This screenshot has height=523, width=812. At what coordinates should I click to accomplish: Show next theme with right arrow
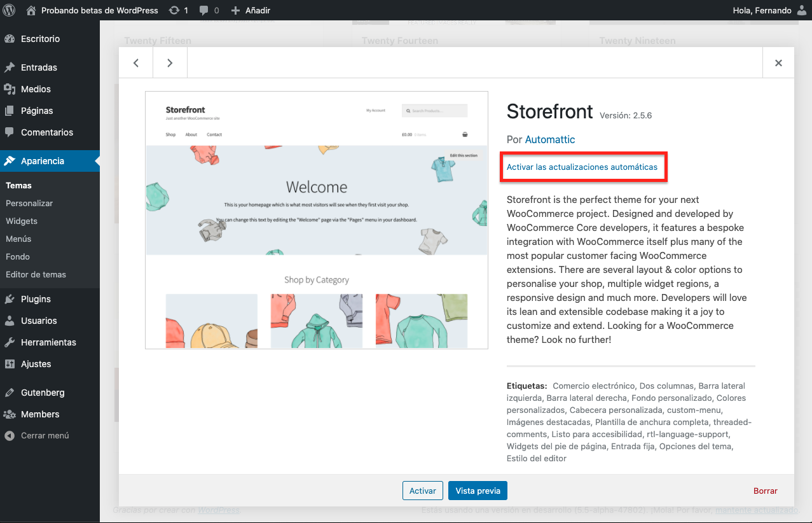click(x=170, y=63)
